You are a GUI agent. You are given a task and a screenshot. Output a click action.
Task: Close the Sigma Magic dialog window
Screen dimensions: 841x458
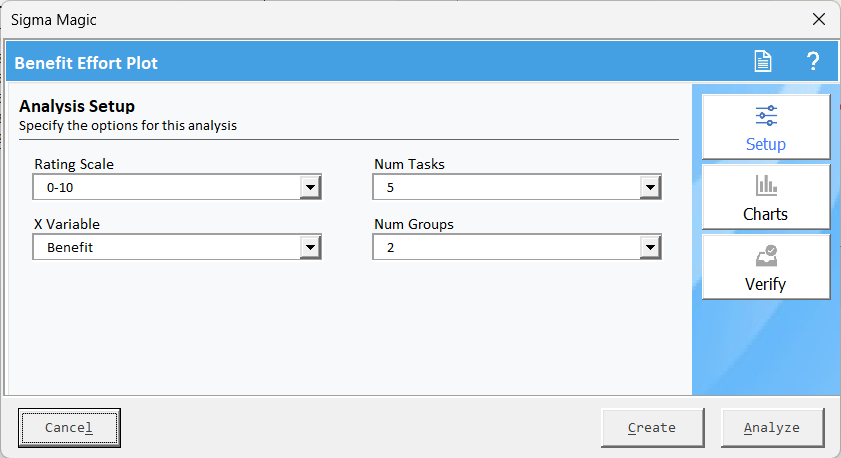tap(819, 19)
